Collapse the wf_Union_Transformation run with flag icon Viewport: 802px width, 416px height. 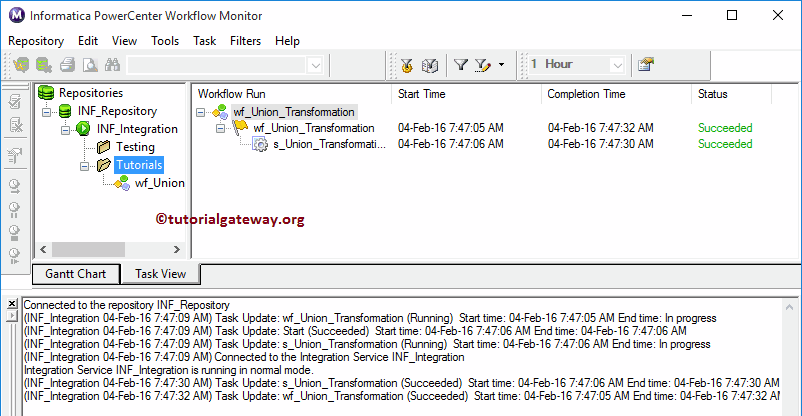coord(220,128)
